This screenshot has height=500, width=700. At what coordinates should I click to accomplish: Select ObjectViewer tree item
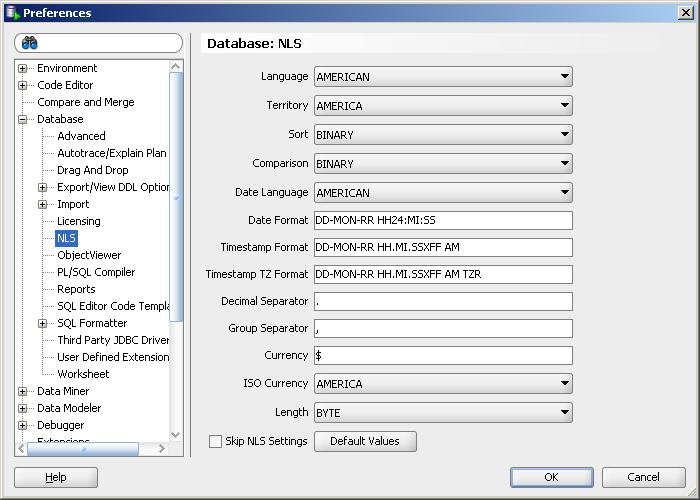[x=89, y=255]
